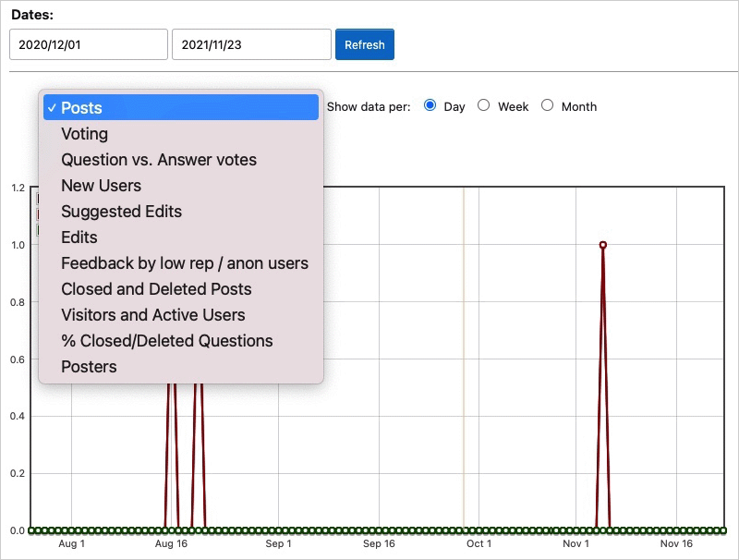Click the checkmark beside Posts
The height and width of the screenshot is (560, 739).
pos(52,108)
